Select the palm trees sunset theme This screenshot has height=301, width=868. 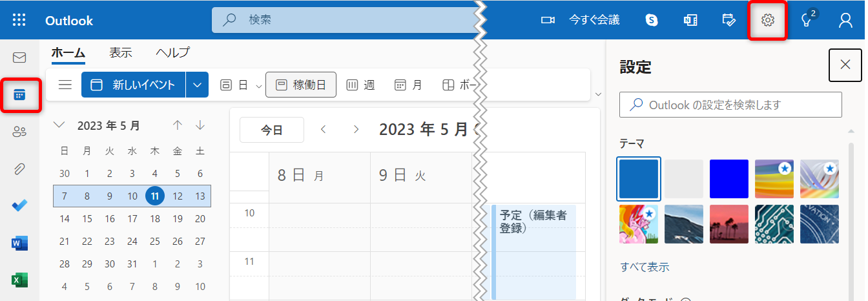pyautogui.click(x=729, y=224)
